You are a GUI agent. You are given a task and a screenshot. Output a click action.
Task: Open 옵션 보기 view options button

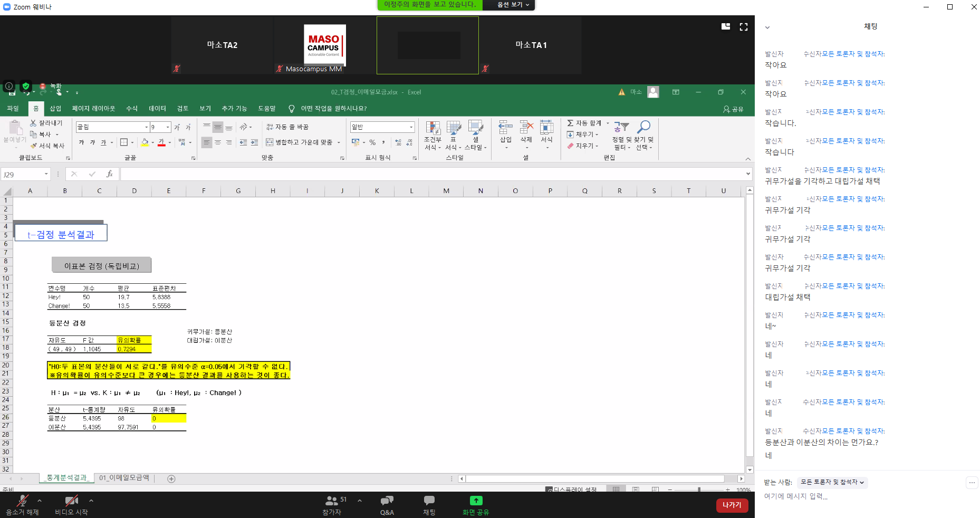click(x=512, y=5)
